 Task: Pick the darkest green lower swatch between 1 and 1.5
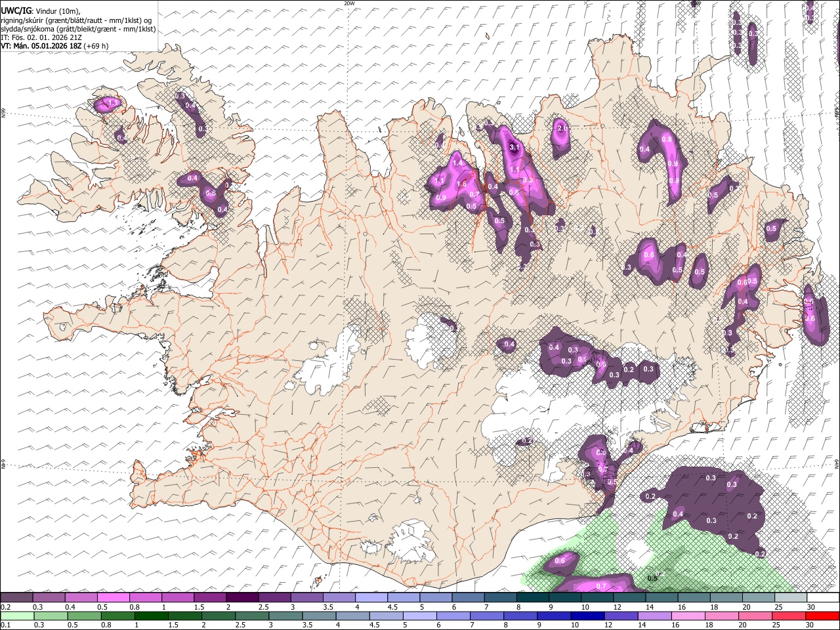pyautogui.click(x=151, y=616)
